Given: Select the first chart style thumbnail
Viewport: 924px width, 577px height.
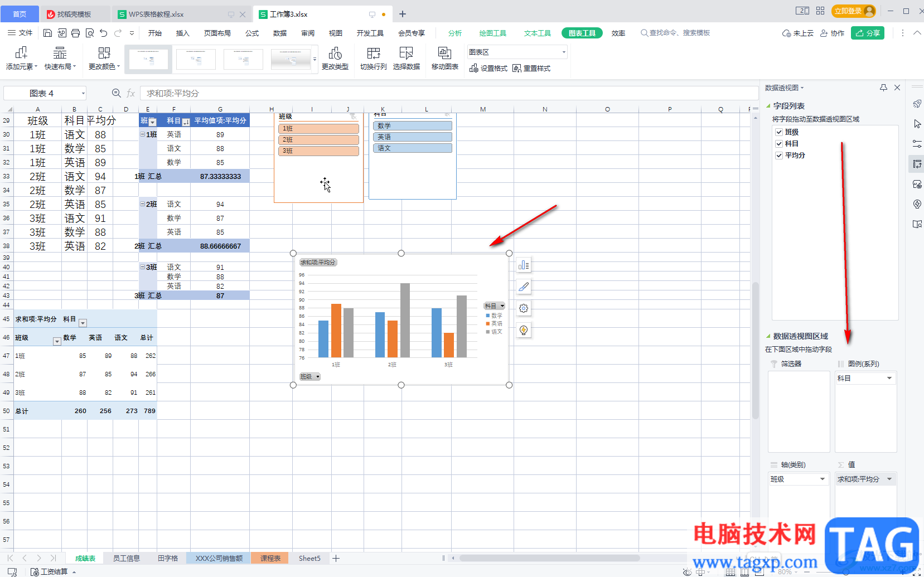Looking at the screenshot, I should (148, 59).
